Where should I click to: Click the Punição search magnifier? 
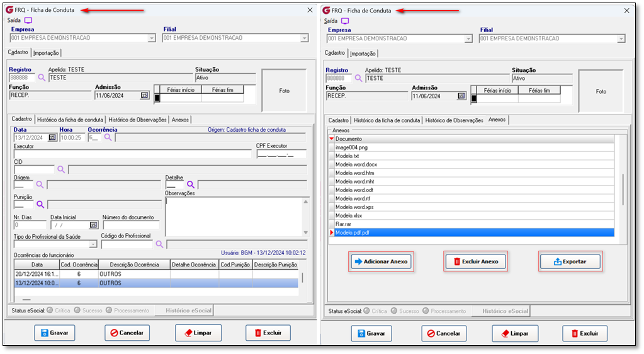[40, 204]
